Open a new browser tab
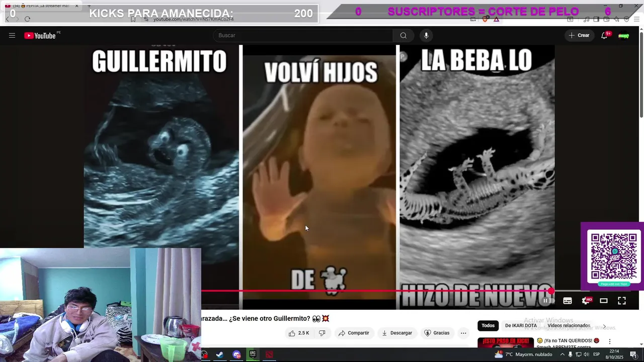 pyautogui.click(x=89, y=6)
